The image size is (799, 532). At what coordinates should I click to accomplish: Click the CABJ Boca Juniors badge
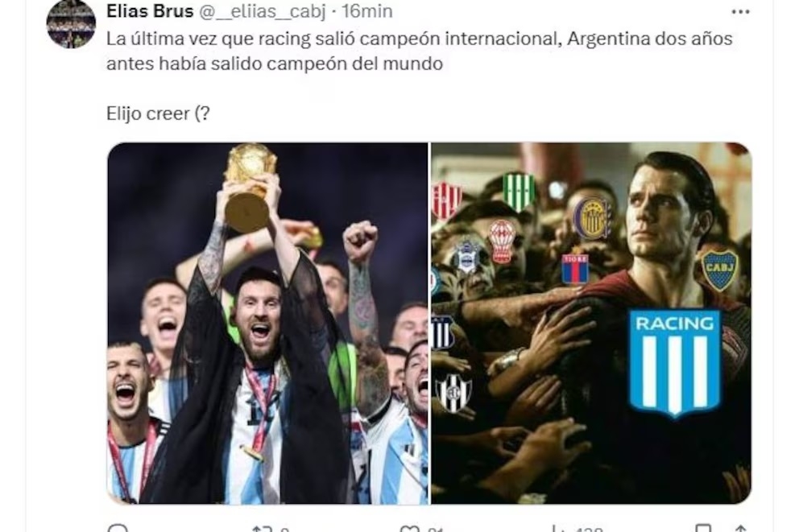[x=719, y=270]
